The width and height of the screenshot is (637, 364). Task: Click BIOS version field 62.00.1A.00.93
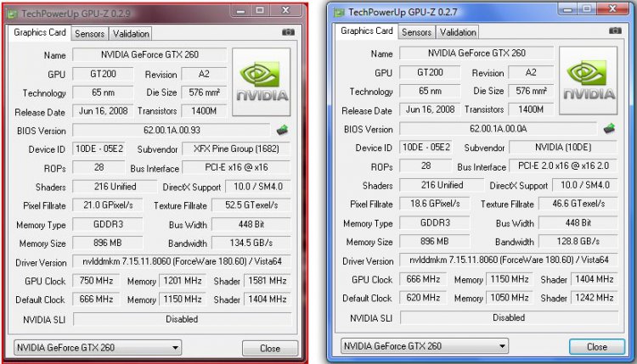172,131
